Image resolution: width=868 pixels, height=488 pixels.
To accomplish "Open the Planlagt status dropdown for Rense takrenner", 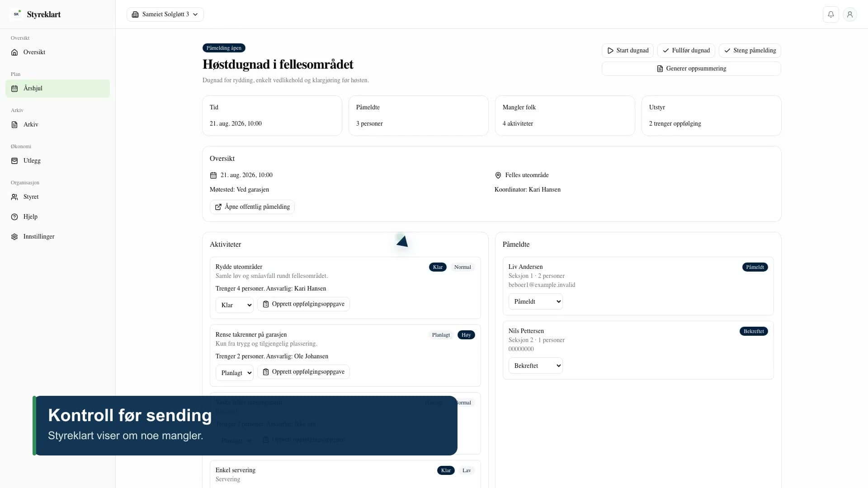I will point(234,373).
